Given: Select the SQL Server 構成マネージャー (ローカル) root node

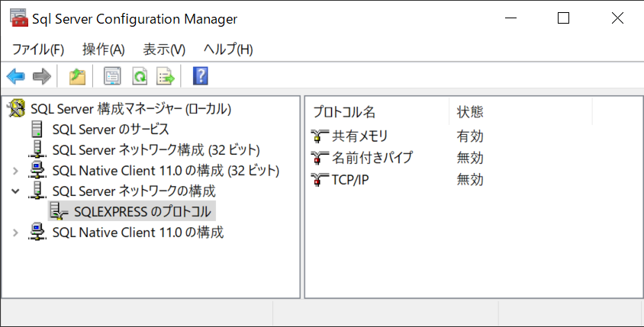Looking at the screenshot, I should coord(130,108).
